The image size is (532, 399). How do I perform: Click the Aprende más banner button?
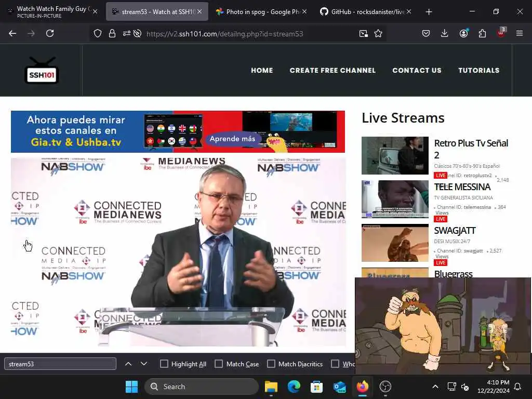click(x=232, y=139)
